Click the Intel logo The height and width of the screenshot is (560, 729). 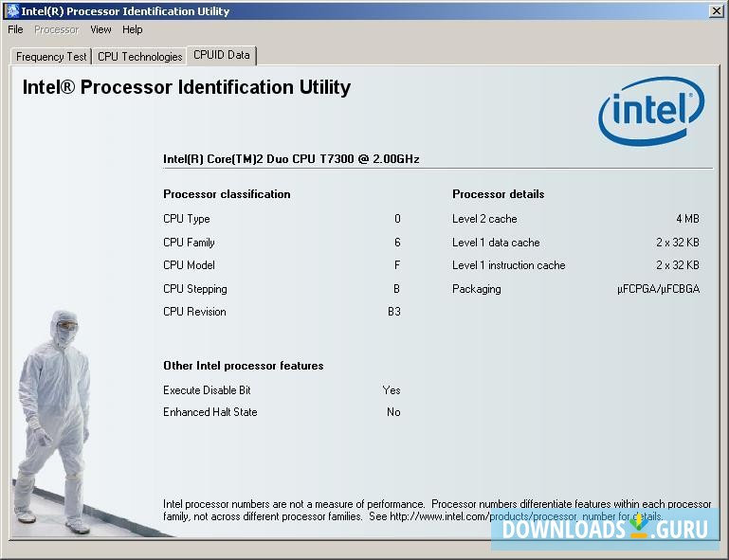click(x=651, y=111)
